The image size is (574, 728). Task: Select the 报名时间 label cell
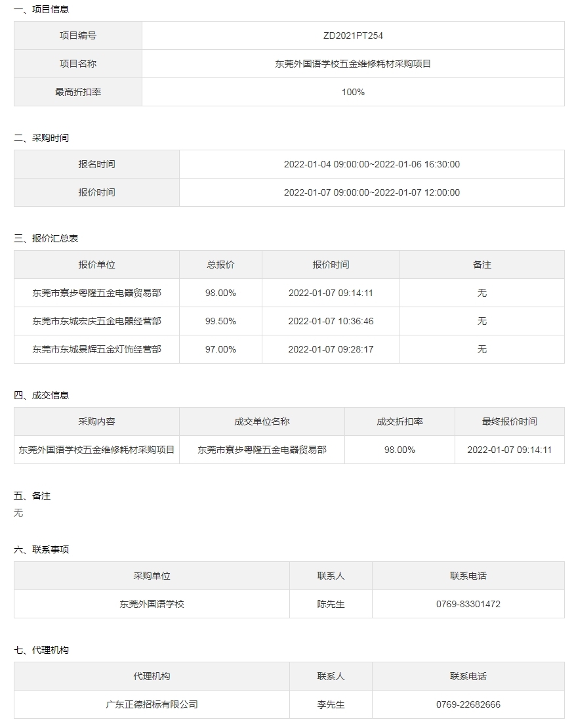(x=96, y=164)
